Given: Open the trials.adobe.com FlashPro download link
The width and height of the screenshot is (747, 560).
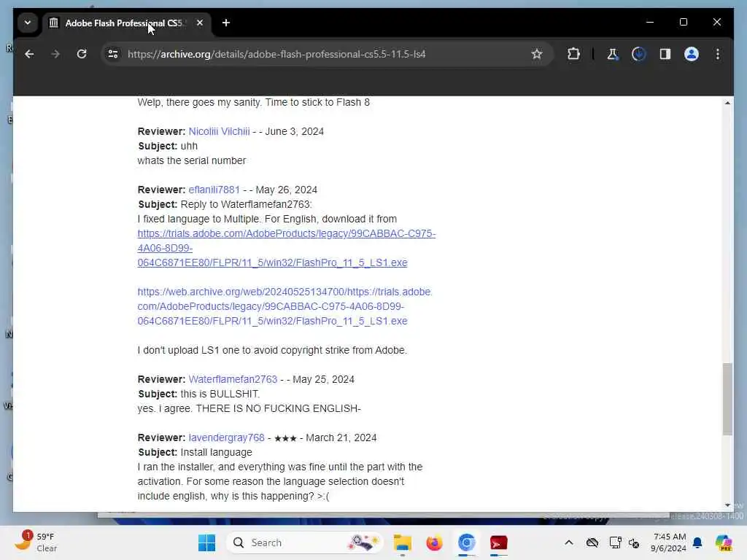Looking at the screenshot, I should tap(286, 248).
